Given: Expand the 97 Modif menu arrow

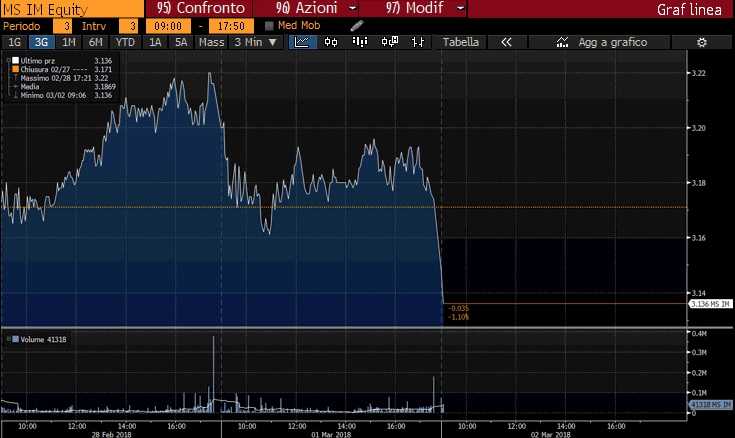Looking at the screenshot, I should click(x=460, y=8).
